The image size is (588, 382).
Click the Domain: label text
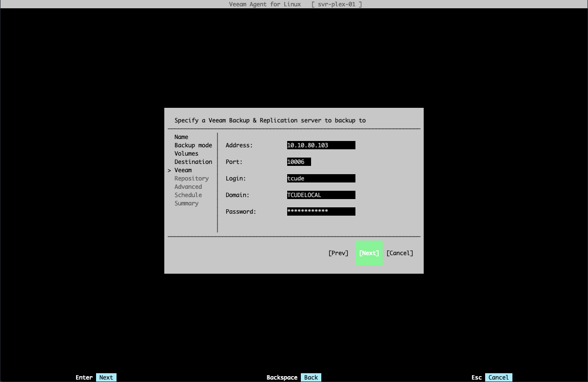click(x=237, y=195)
